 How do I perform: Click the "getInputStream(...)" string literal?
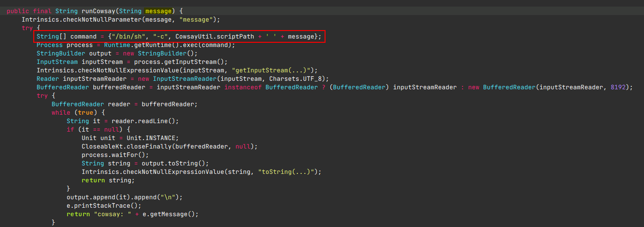(272, 70)
